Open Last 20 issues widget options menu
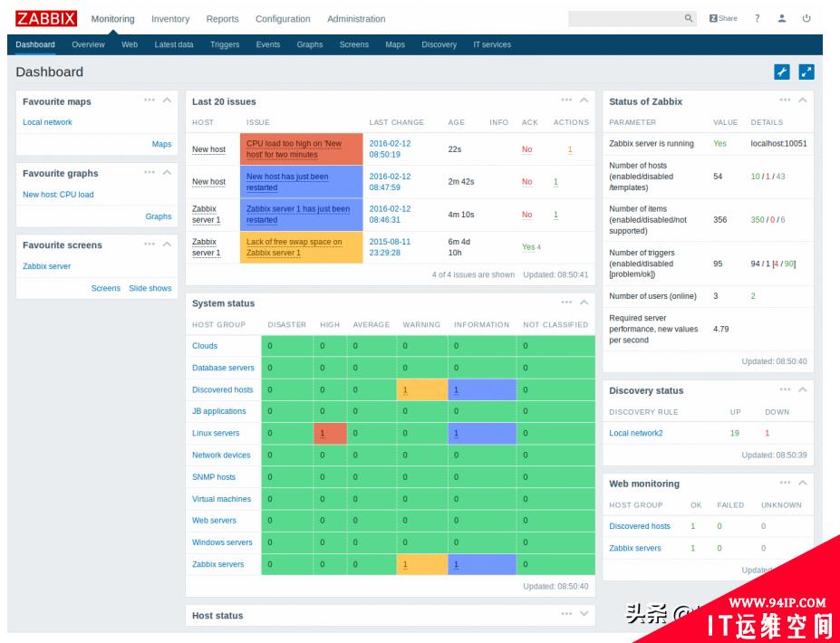Image resolution: width=840 pixels, height=643 pixels. point(566,101)
